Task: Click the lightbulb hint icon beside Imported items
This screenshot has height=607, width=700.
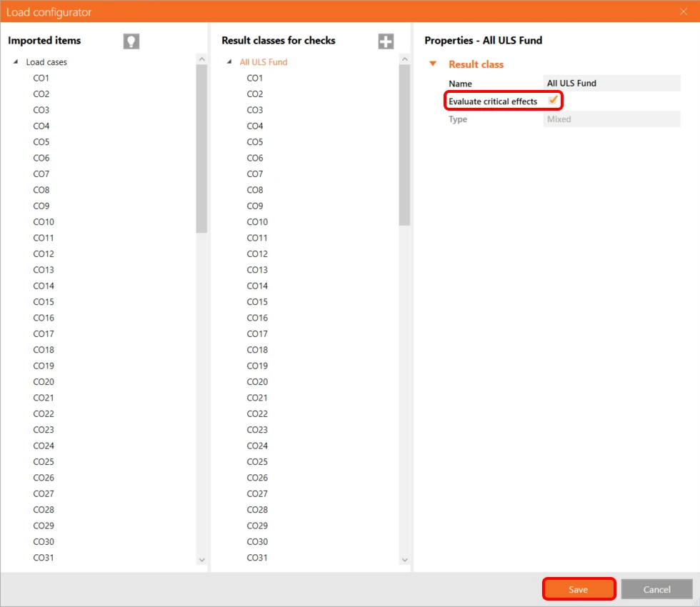Action: [131, 41]
